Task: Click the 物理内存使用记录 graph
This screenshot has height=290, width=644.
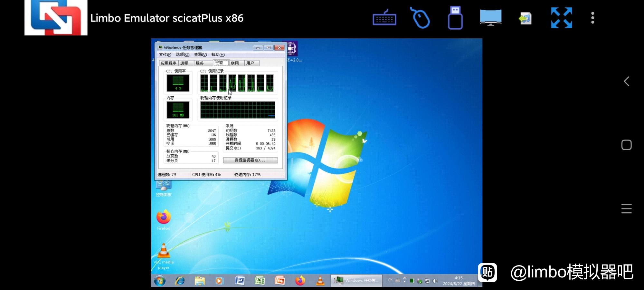Action: 238,110
